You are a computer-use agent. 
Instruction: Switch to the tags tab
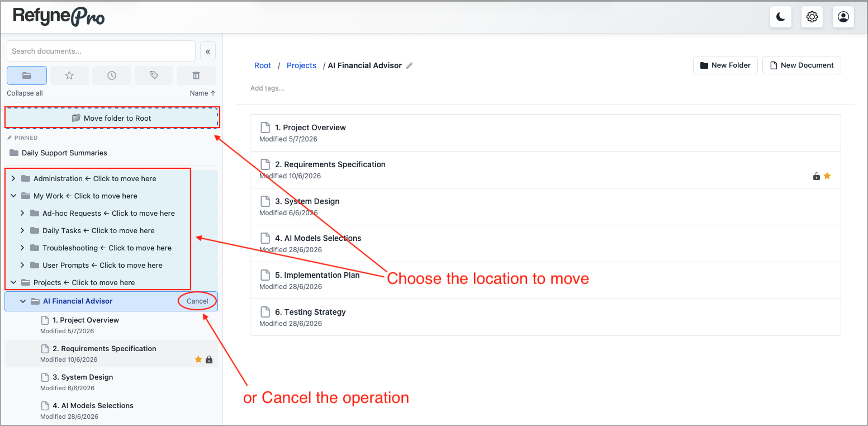pyautogui.click(x=154, y=75)
